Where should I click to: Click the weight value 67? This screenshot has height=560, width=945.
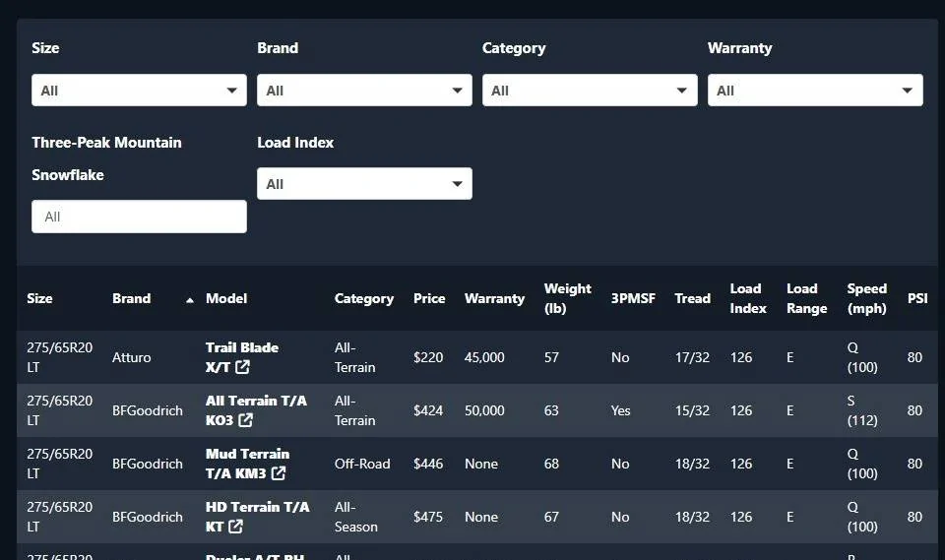[551, 517]
